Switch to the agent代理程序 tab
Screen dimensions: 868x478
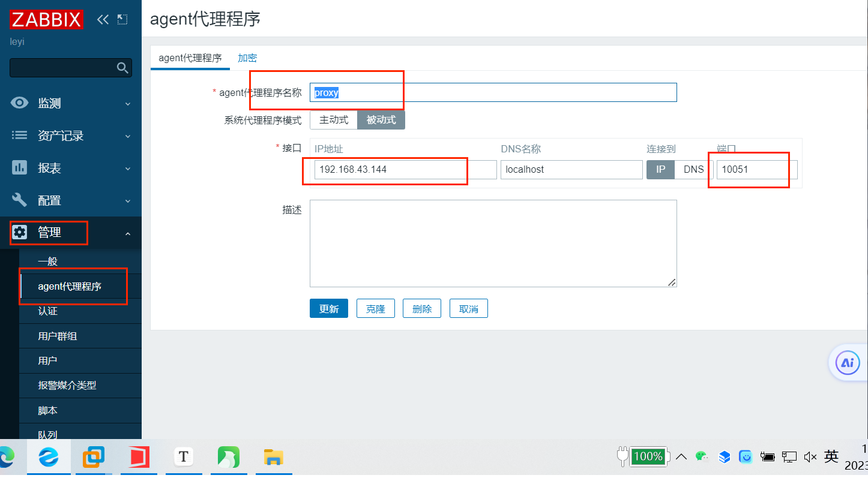[190, 58]
